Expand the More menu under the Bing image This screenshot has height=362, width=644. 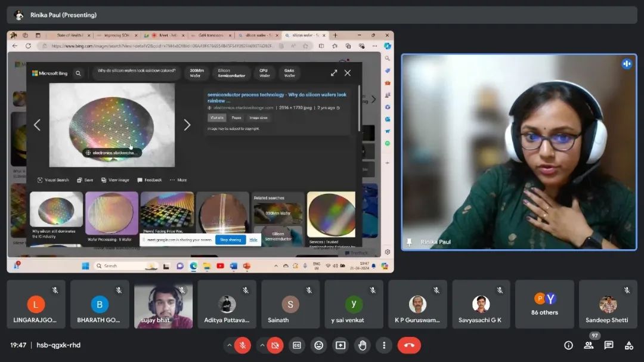pyautogui.click(x=178, y=180)
